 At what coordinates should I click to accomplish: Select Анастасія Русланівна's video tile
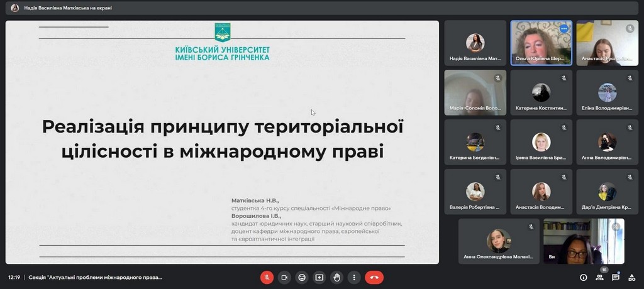(x=607, y=43)
